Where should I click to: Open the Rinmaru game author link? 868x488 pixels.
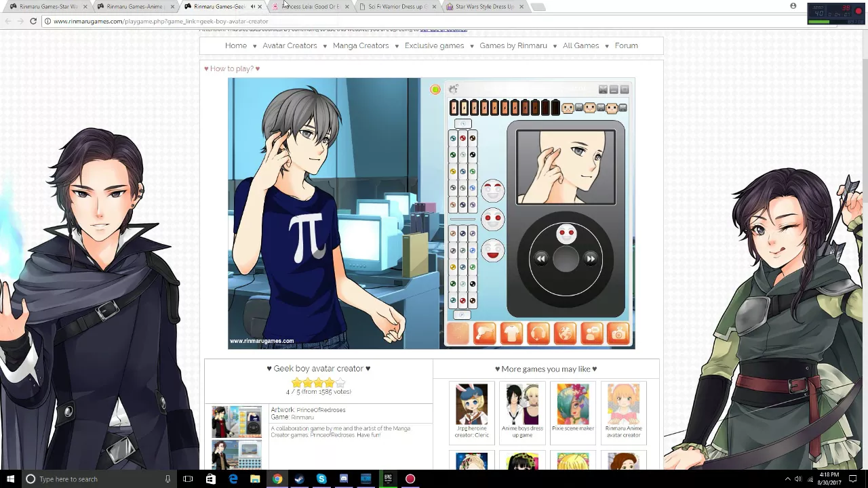click(302, 418)
